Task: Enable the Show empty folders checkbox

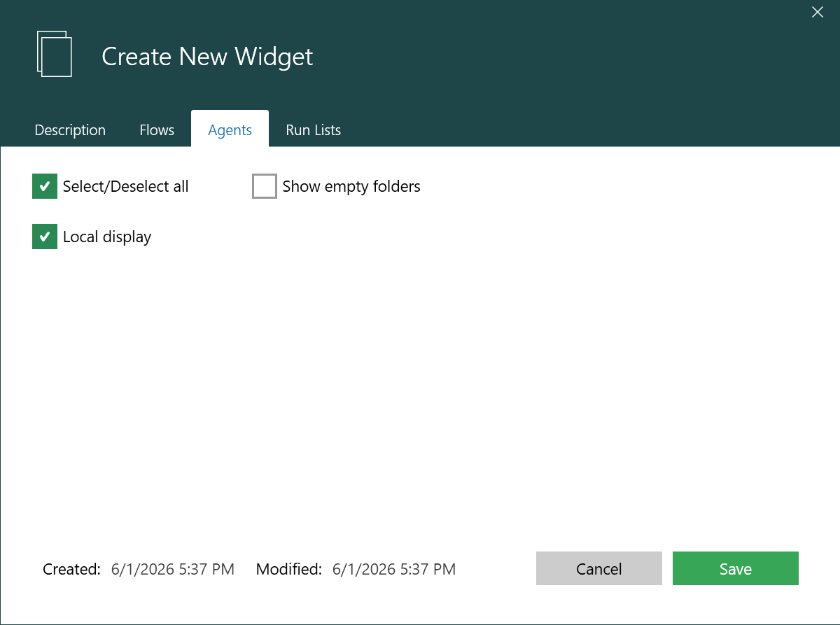Action: (265, 186)
